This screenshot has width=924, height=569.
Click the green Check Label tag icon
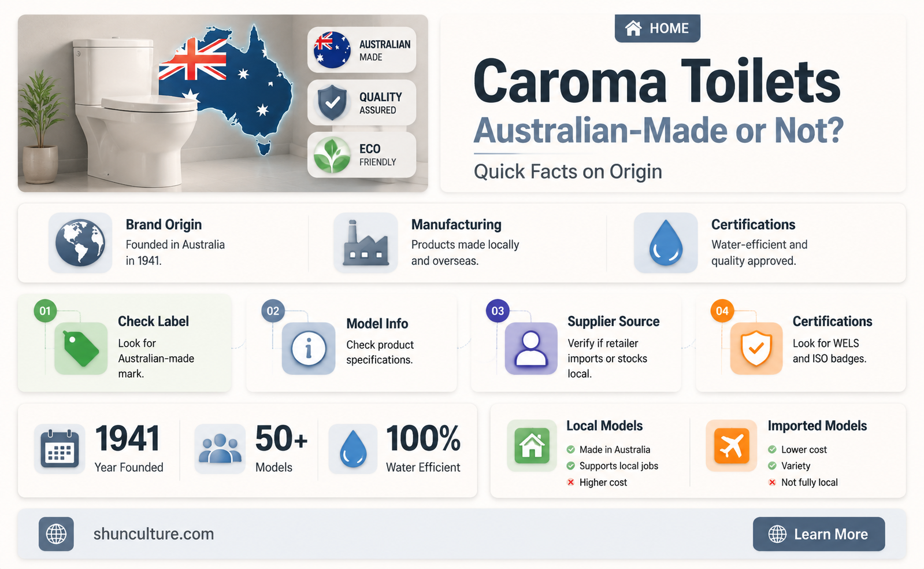[81, 349]
